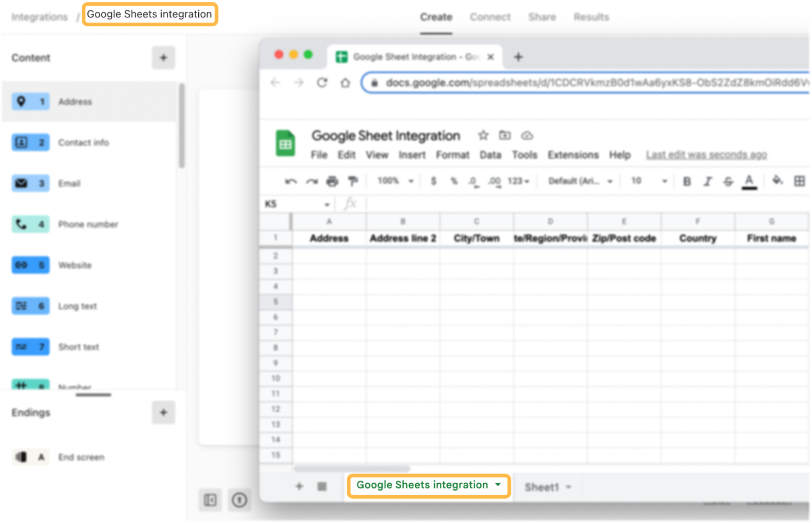The width and height of the screenshot is (812, 523).
Task: Open the Phone number question
Action: pos(90,224)
